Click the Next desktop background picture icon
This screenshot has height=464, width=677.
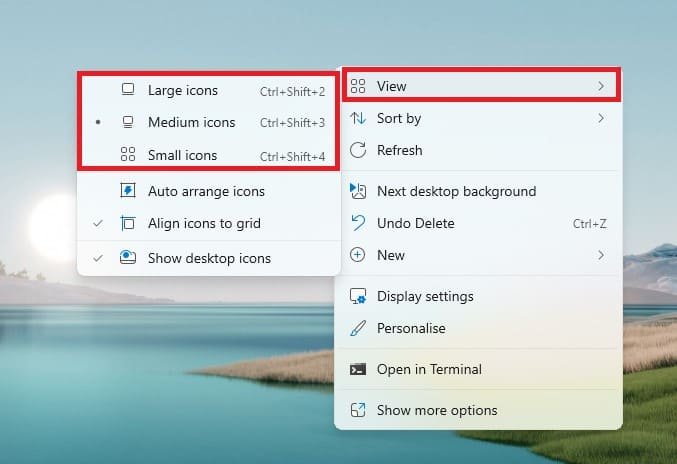click(357, 192)
